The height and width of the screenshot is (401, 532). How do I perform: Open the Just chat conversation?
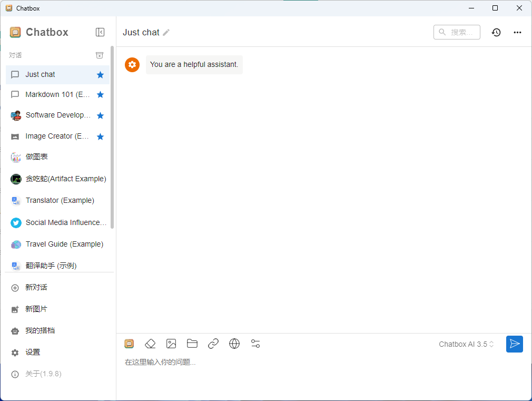[x=58, y=75]
